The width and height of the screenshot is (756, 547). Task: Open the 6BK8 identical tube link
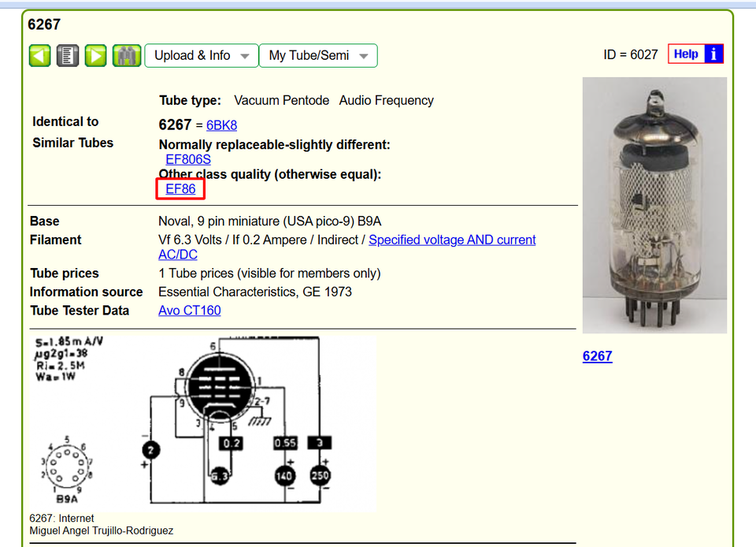pos(222,125)
